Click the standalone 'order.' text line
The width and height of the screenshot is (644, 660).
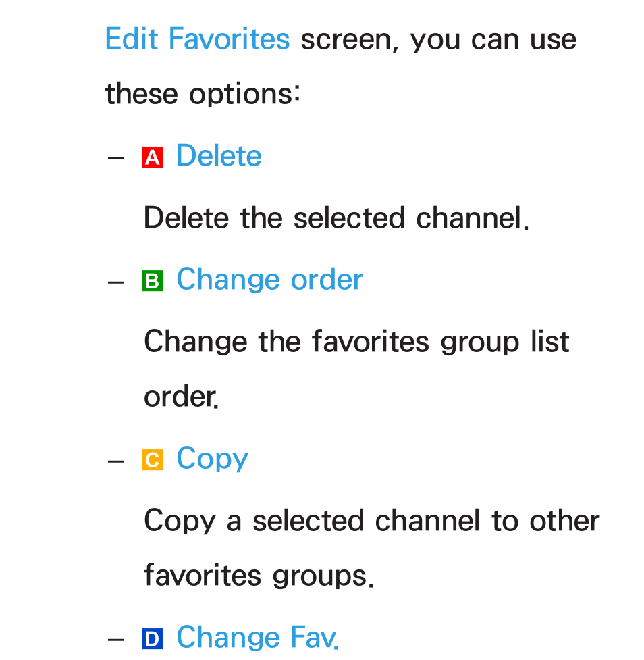tap(182, 397)
